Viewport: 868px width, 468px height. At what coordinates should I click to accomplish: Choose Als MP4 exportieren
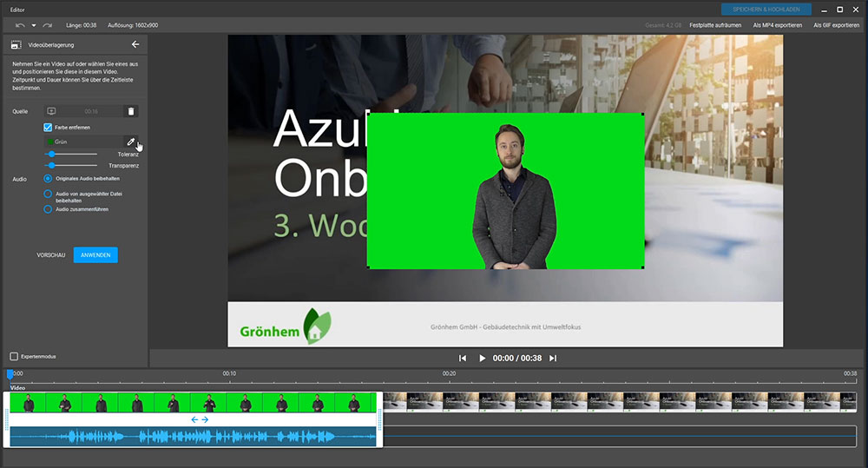click(777, 25)
